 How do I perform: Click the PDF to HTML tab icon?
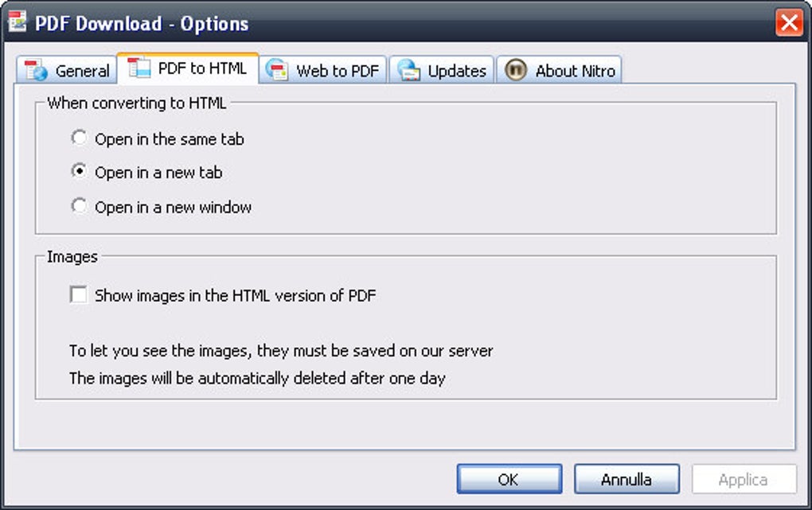pyautogui.click(x=139, y=68)
